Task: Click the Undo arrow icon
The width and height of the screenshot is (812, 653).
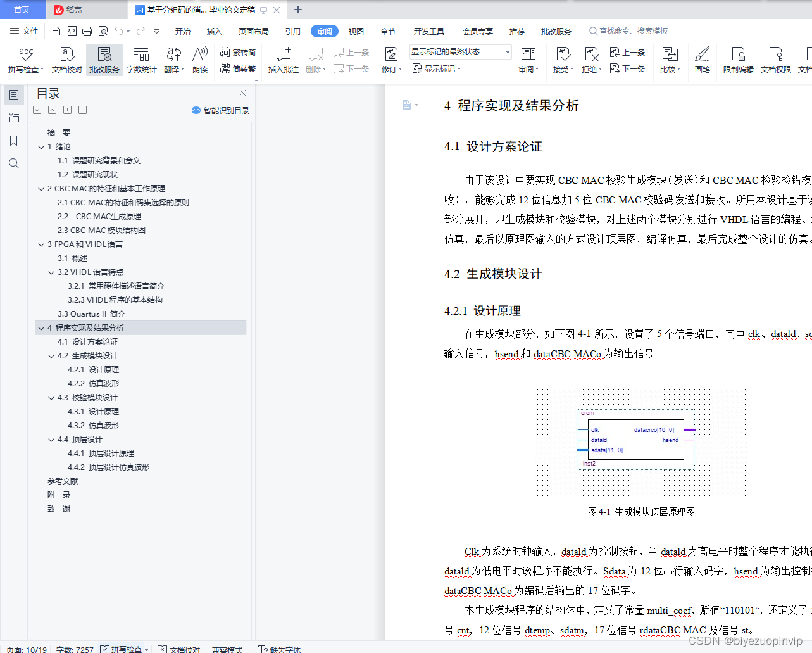Action: pos(120,31)
